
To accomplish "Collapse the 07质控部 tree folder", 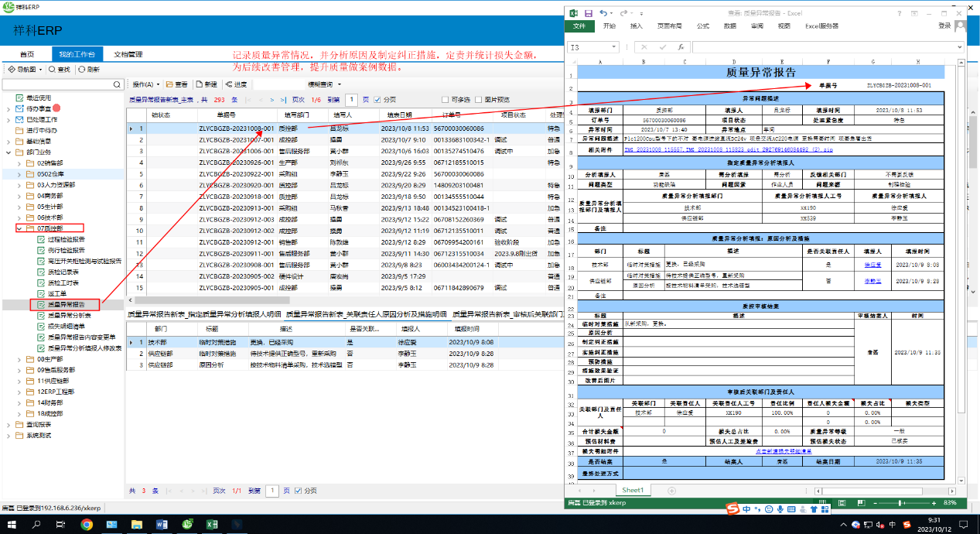I will (20, 228).
